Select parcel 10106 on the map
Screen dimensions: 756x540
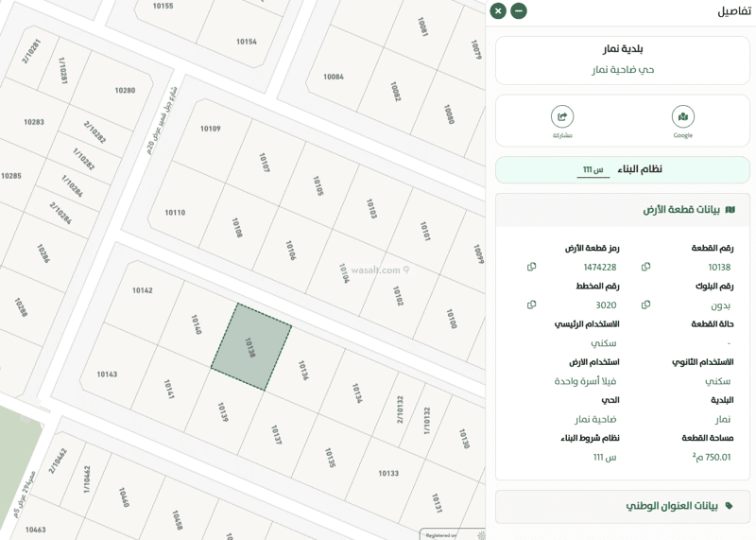tap(291, 250)
